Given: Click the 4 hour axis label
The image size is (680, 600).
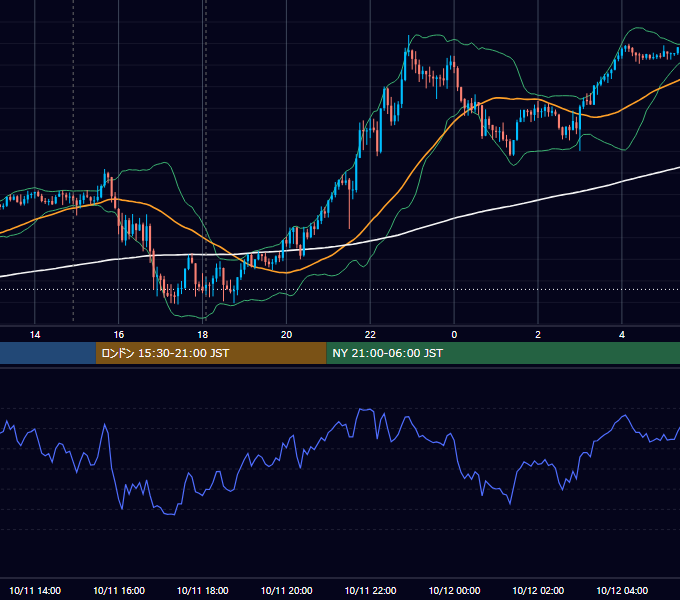Looking at the screenshot, I should click(x=622, y=335).
